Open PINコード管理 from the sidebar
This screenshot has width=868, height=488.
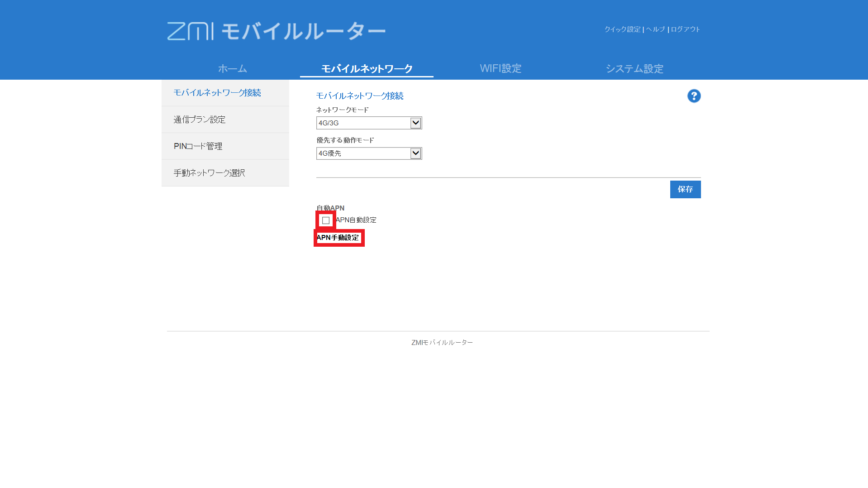click(198, 146)
